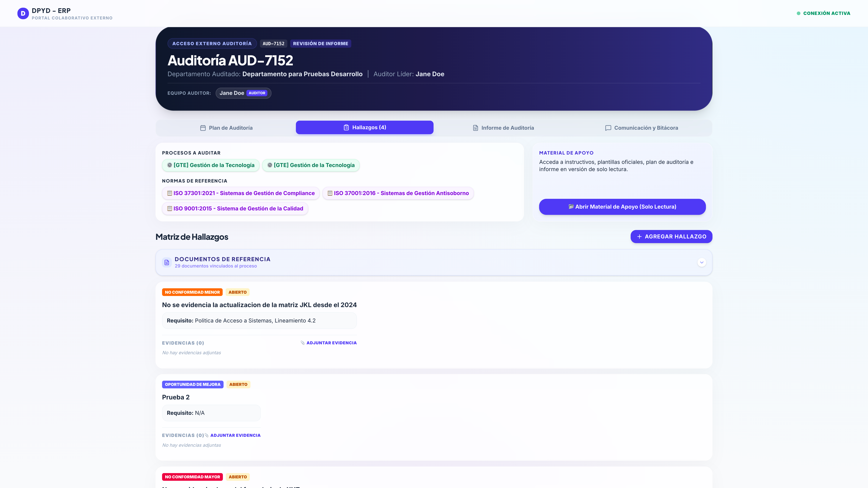Click the folder icon in Abrir Material button
Image resolution: width=868 pixels, height=488 pixels.
tap(571, 206)
